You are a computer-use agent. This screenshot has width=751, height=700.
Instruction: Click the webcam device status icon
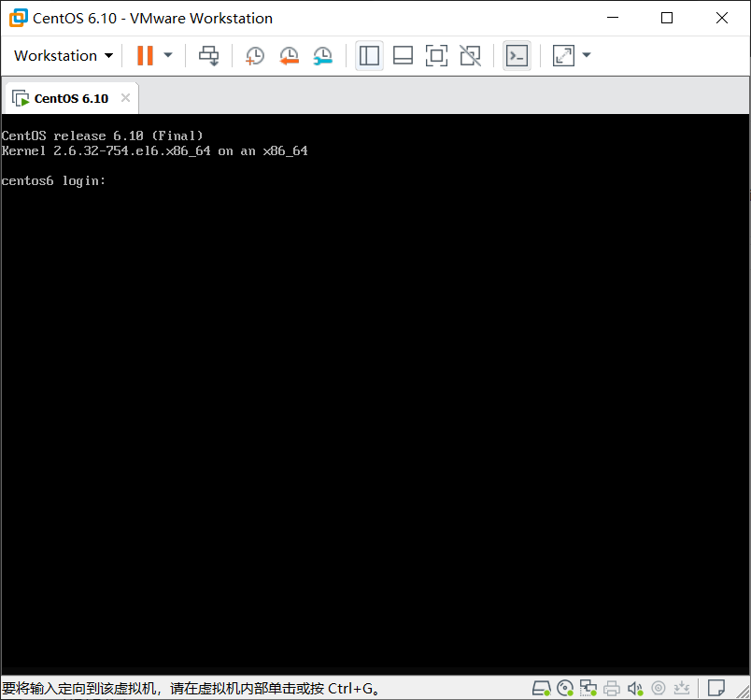(x=659, y=689)
